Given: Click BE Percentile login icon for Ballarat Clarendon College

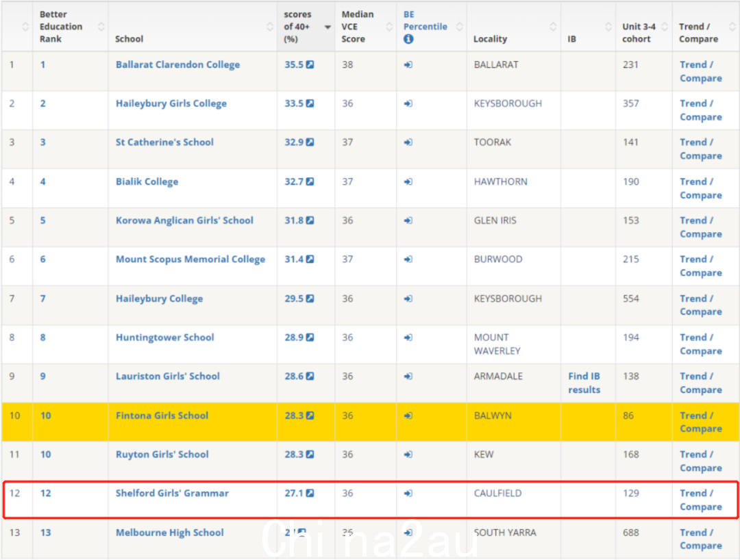Looking at the screenshot, I should [x=408, y=64].
